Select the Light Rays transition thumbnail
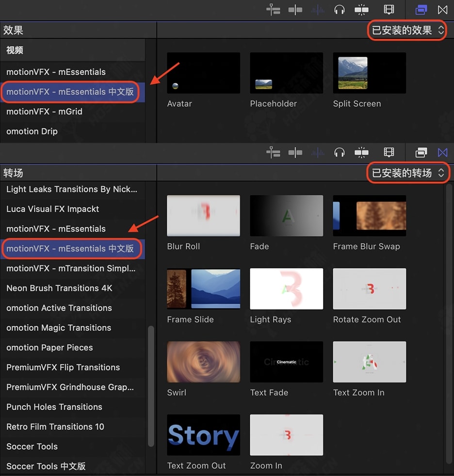 286,289
